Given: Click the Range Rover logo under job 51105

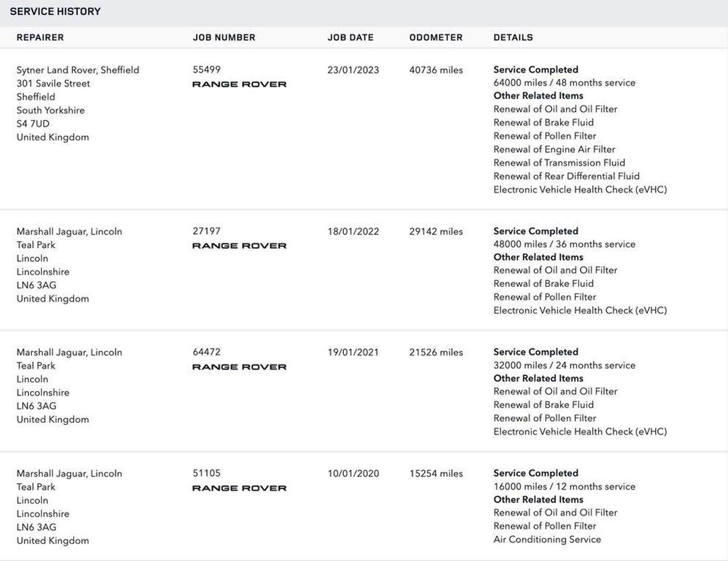Looking at the screenshot, I should click(x=239, y=488).
